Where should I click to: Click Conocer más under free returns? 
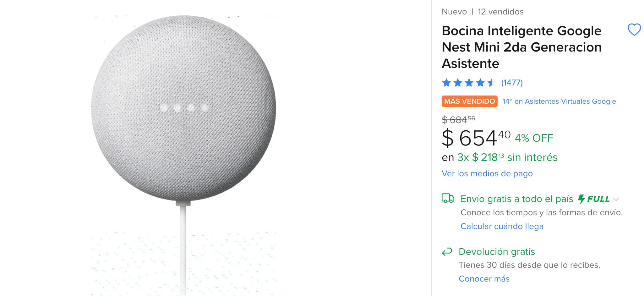tap(484, 279)
